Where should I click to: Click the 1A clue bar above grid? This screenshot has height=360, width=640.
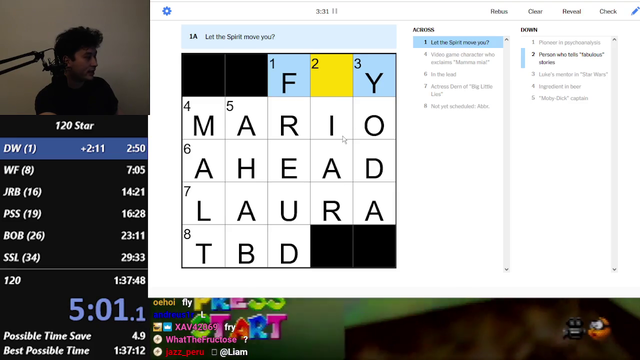(289, 37)
